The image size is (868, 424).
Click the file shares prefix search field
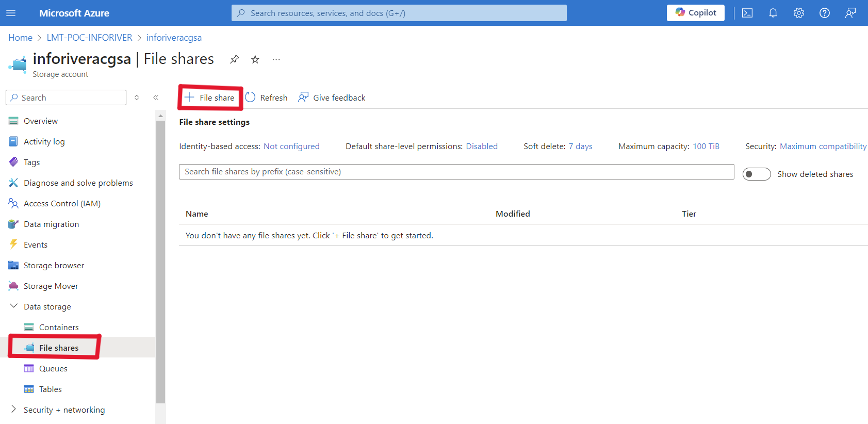[456, 172]
